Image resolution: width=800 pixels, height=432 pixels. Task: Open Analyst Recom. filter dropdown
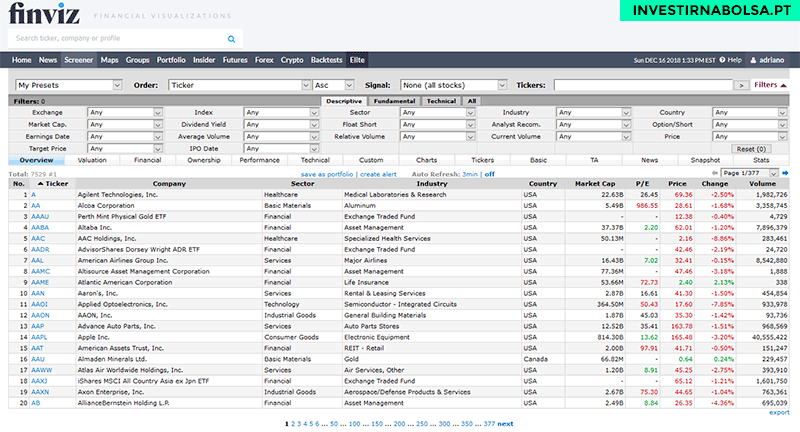593,124
